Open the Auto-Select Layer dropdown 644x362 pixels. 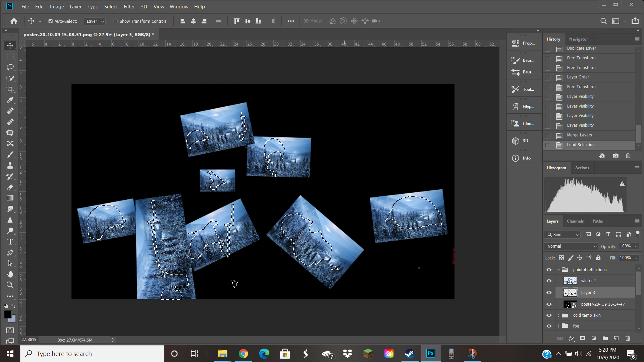pos(95,21)
